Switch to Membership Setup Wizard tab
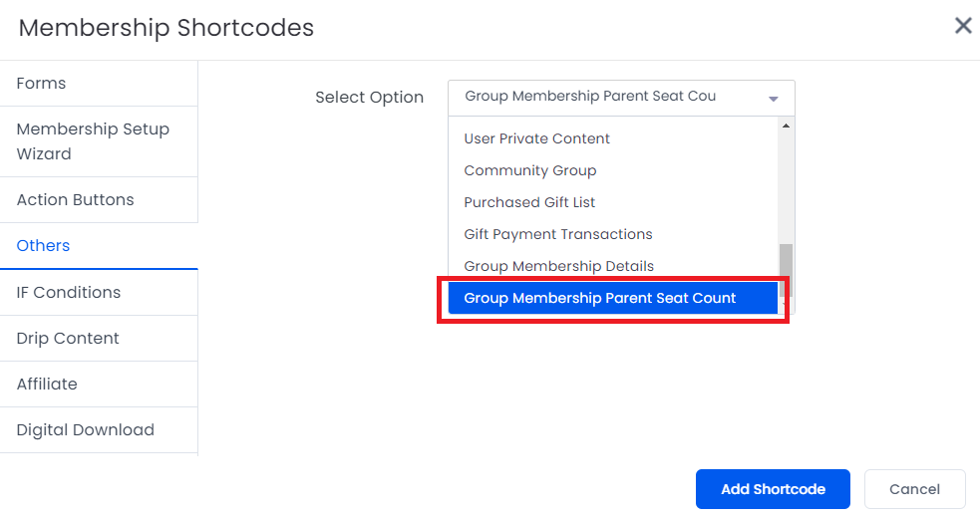The image size is (980, 519). (93, 141)
